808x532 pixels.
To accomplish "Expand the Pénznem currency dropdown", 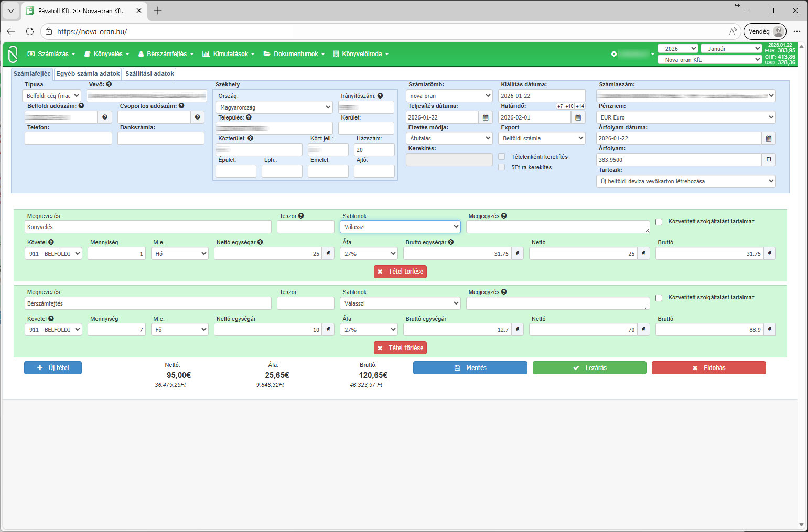I will coord(686,117).
